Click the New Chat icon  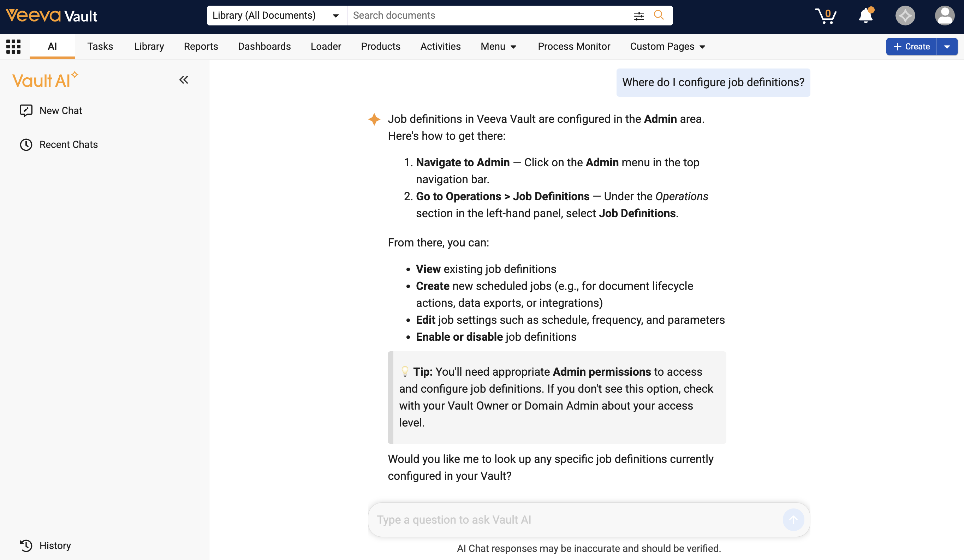pos(26,111)
